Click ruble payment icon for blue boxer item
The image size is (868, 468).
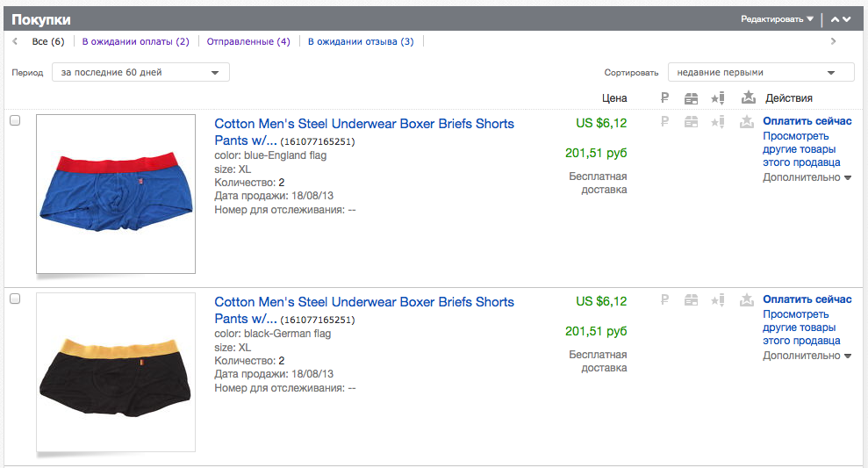point(665,121)
